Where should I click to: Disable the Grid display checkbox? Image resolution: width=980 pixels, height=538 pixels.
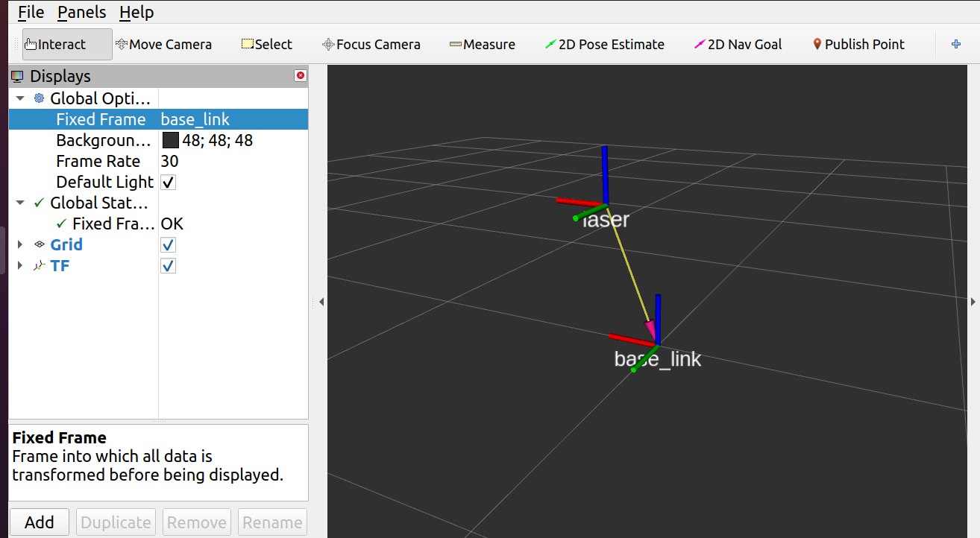(x=169, y=245)
